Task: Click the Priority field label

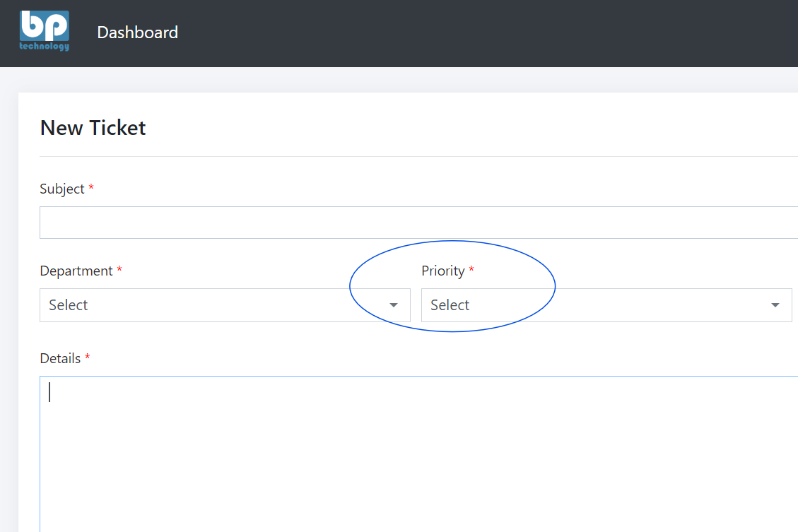Action: tap(443, 271)
